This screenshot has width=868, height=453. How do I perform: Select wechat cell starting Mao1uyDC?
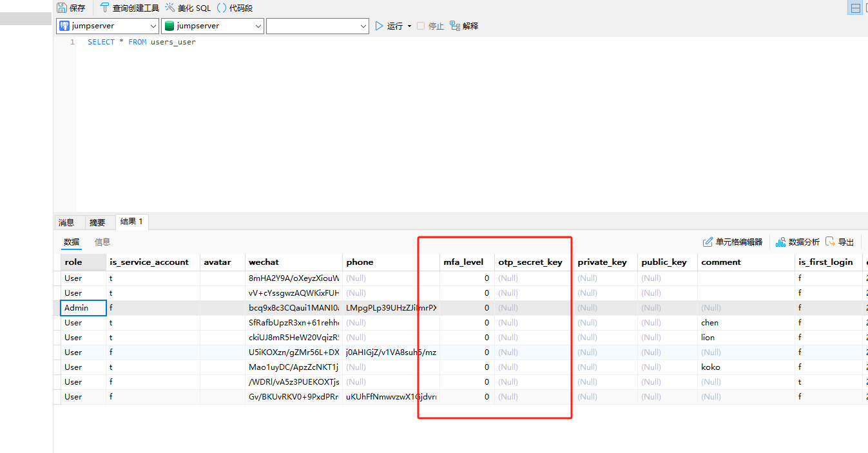pyautogui.click(x=293, y=367)
